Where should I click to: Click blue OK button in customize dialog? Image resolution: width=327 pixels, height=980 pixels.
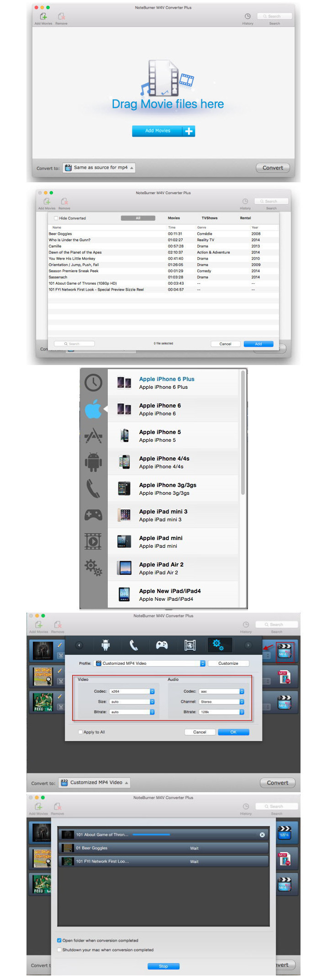(233, 732)
